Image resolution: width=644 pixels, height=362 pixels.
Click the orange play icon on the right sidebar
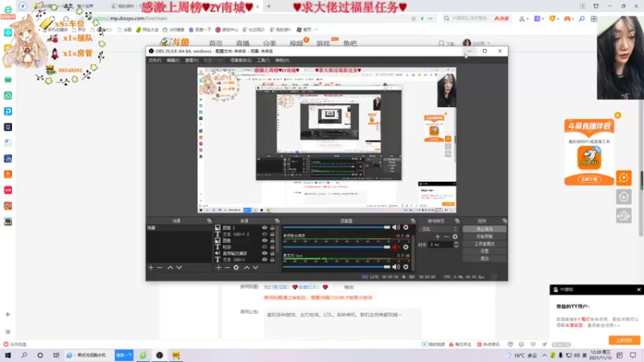click(x=623, y=178)
